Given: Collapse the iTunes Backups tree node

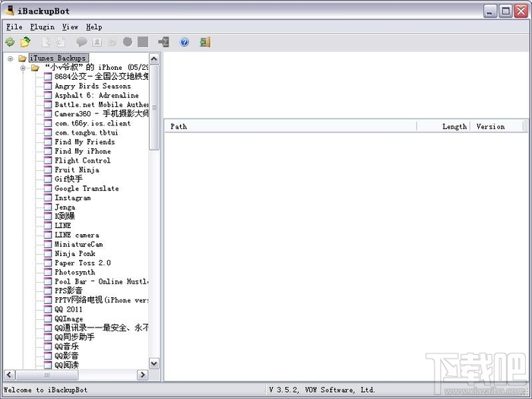Looking at the screenshot, I should click(x=10, y=59).
